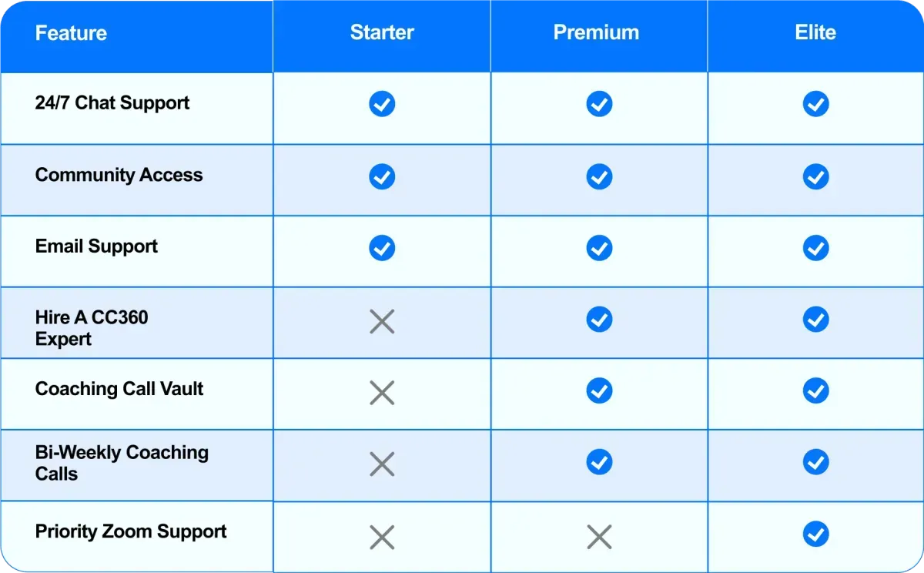Click the Coaching Call Vault feature label
This screenshot has width=924, height=573.
coord(119,389)
